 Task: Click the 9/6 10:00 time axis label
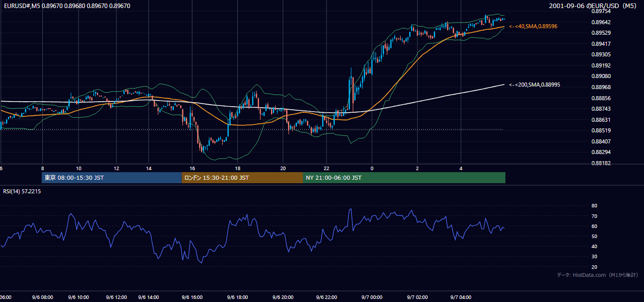click(x=79, y=297)
